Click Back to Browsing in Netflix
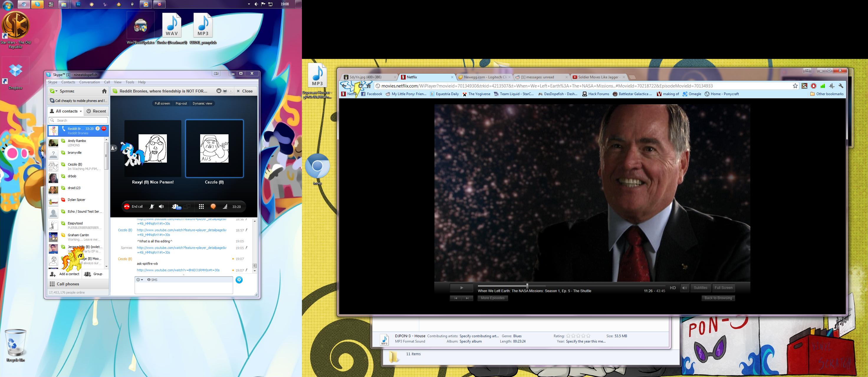 (x=718, y=298)
